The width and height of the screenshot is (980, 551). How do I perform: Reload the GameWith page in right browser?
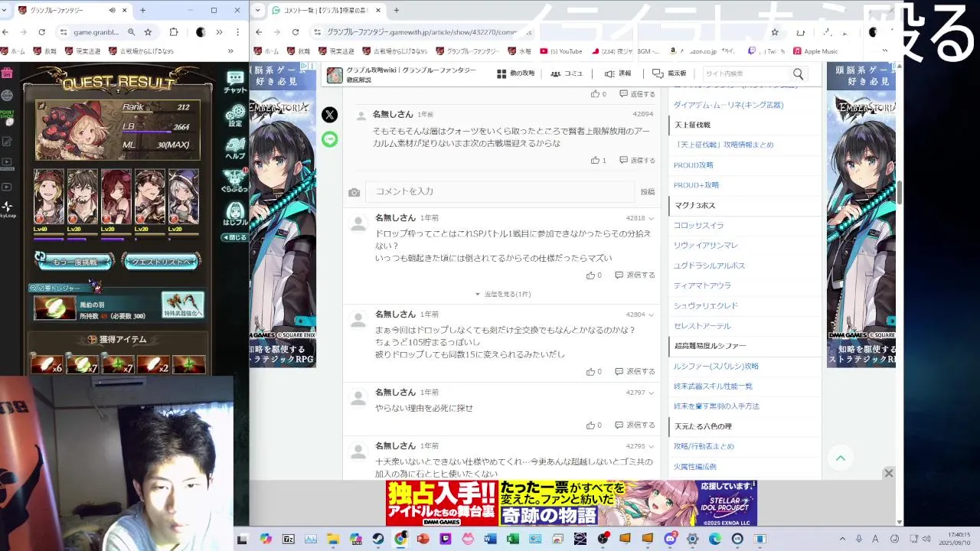pos(296,32)
